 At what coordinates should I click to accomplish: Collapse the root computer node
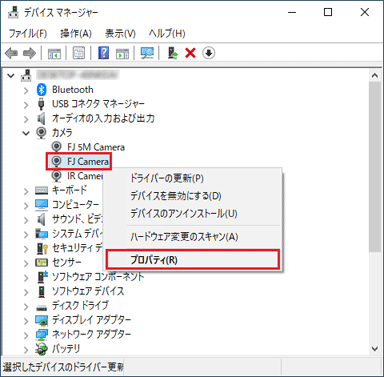click(11, 76)
